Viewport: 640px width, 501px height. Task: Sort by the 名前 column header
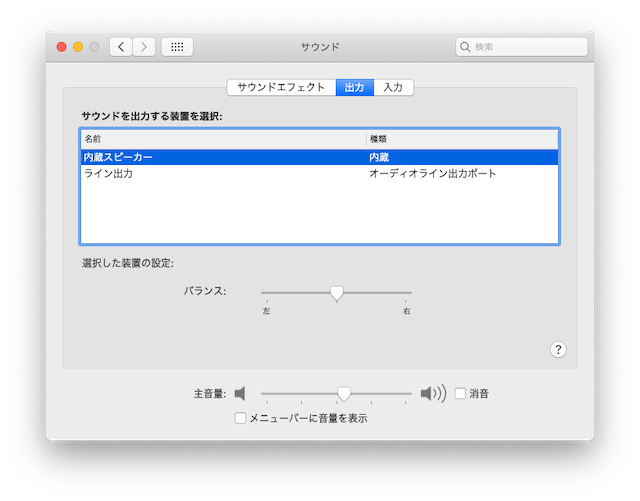click(x=223, y=139)
